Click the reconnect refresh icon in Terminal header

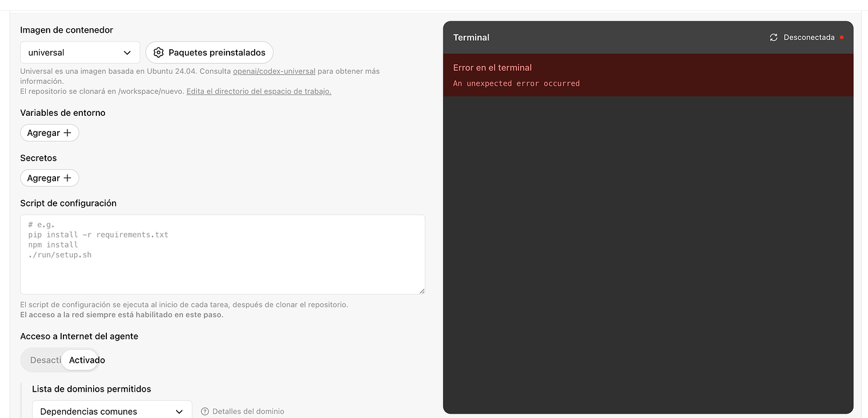click(x=774, y=37)
